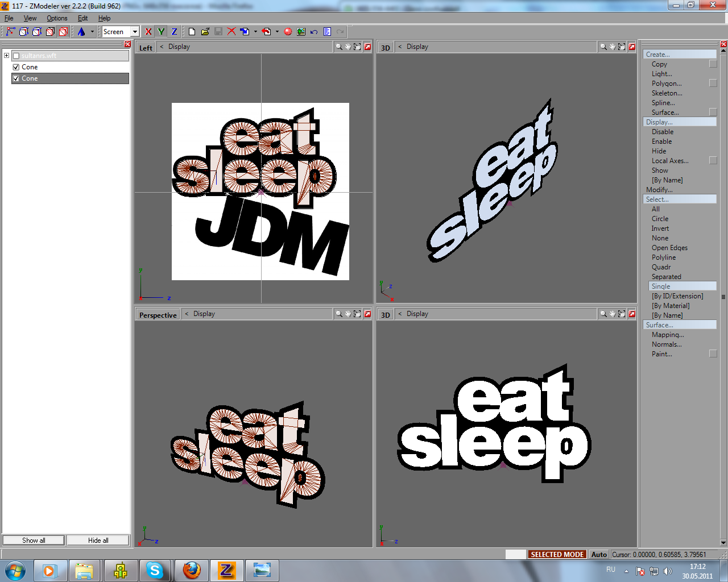Click fit-to-view icon in Perspective viewport
The height and width of the screenshot is (582, 728).
pyautogui.click(x=357, y=314)
